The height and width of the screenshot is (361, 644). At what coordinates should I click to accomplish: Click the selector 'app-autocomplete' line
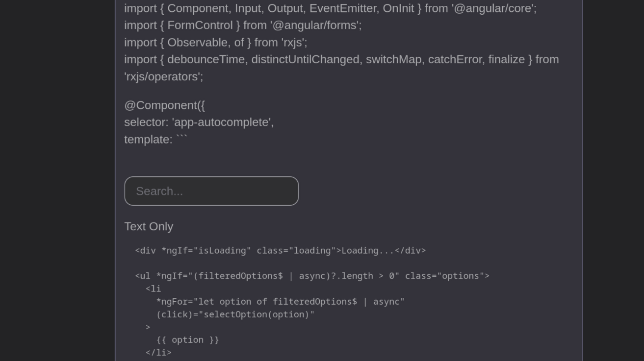coord(199,122)
